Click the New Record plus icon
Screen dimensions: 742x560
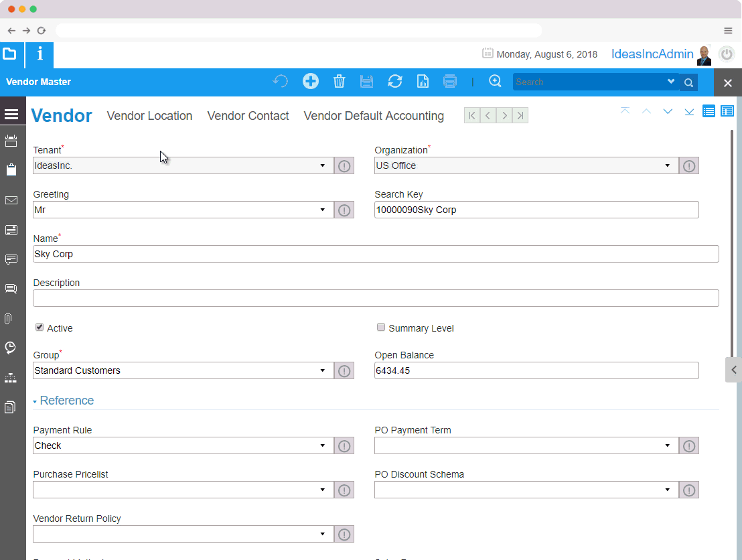[310, 82]
